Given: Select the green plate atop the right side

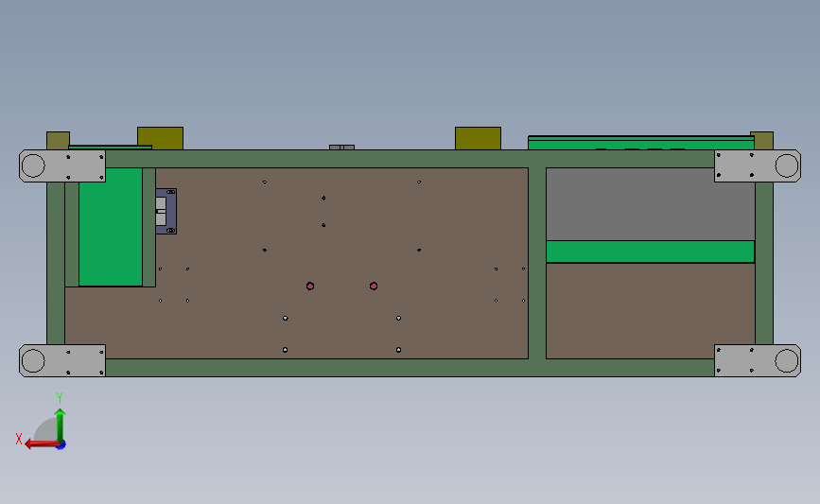Looking at the screenshot, I should [640, 143].
